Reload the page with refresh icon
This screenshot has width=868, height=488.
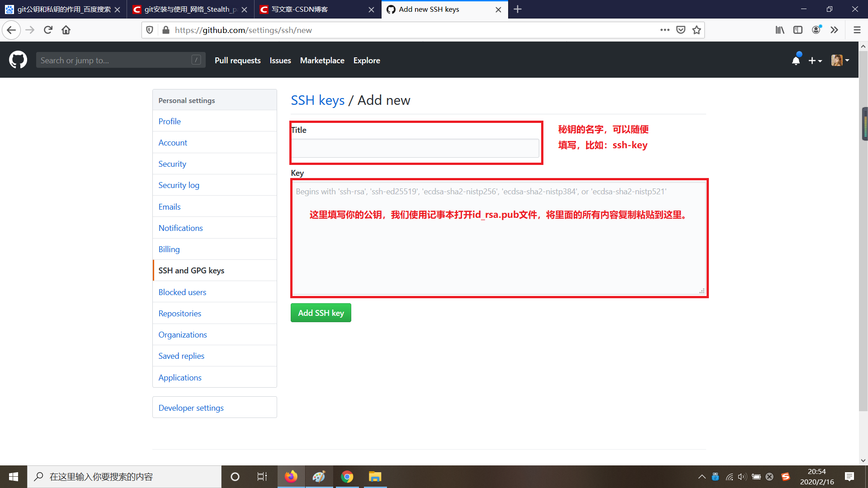[48, 30]
